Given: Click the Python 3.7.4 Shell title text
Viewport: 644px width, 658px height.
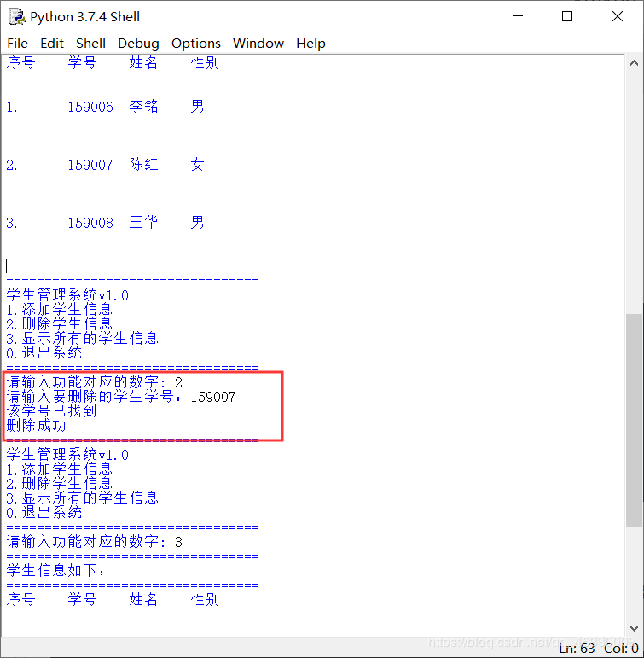Looking at the screenshot, I should [85, 17].
